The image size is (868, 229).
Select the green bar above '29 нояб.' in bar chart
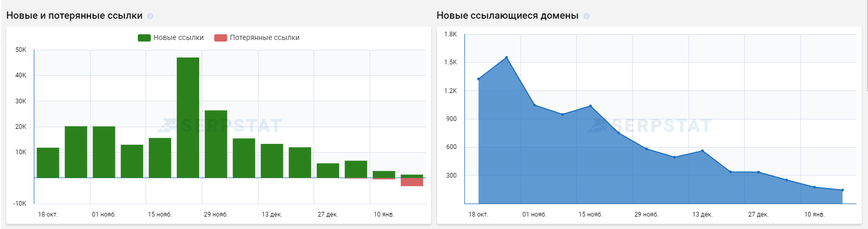click(216, 144)
